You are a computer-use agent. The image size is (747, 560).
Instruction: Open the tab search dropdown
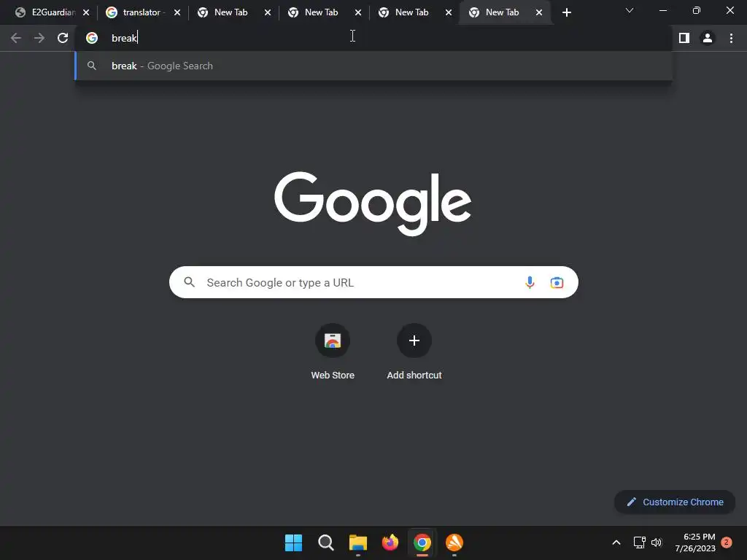(x=630, y=10)
